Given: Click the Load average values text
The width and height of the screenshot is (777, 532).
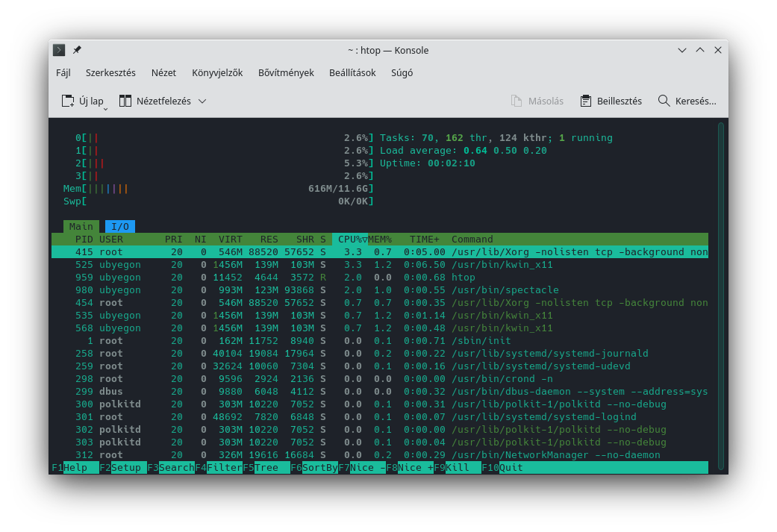Looking at the screenshot, I should click(x=505, y=151).
